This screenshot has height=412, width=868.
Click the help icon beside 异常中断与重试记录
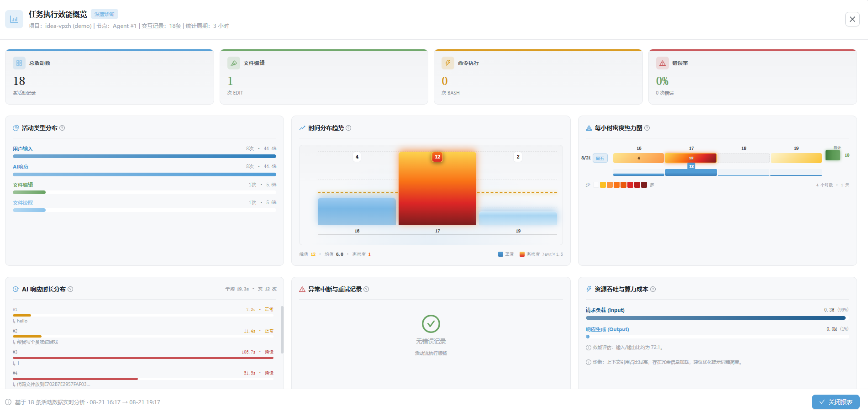366,289
